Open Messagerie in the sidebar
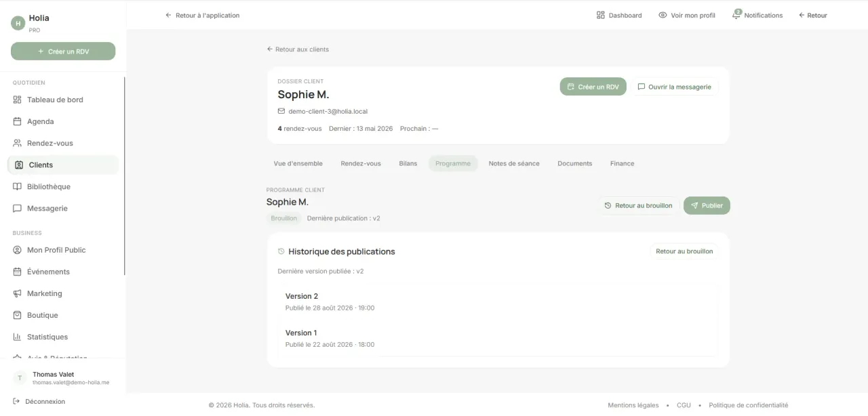This screenshot has width=868, height=416. click(x=63, y=208)
